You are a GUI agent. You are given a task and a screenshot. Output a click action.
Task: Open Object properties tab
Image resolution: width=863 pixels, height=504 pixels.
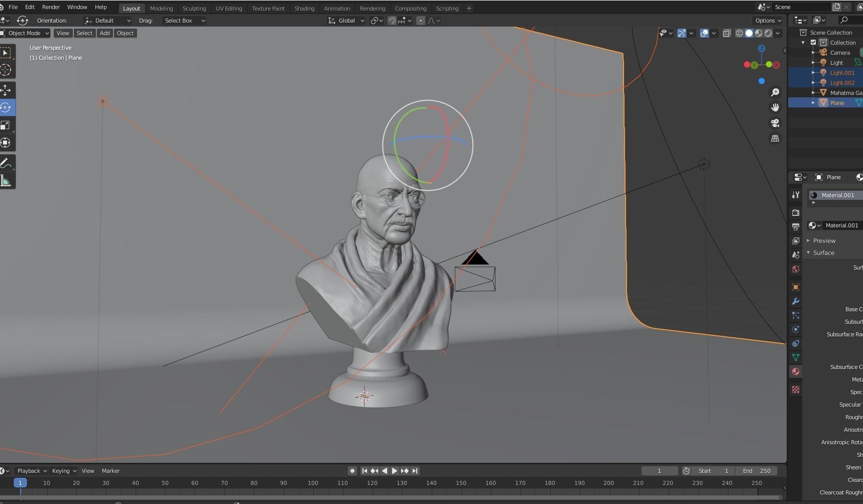pyautogui.click(x=796, y=287)
